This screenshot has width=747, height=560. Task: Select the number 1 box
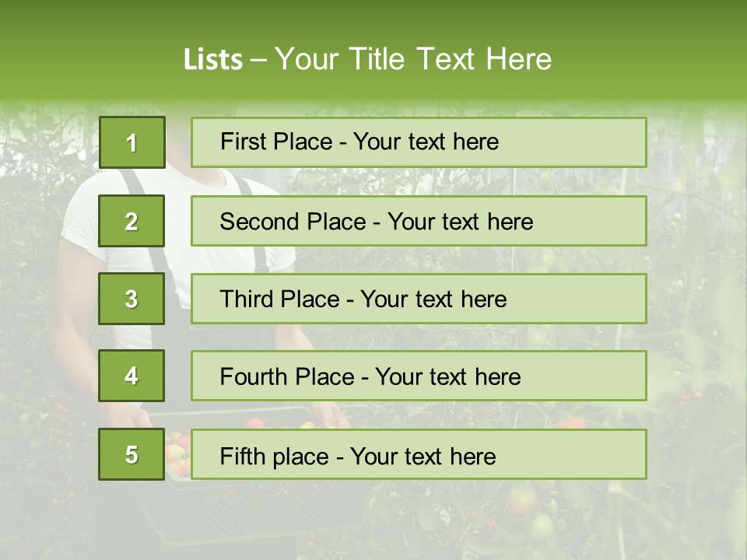point(132,142)
